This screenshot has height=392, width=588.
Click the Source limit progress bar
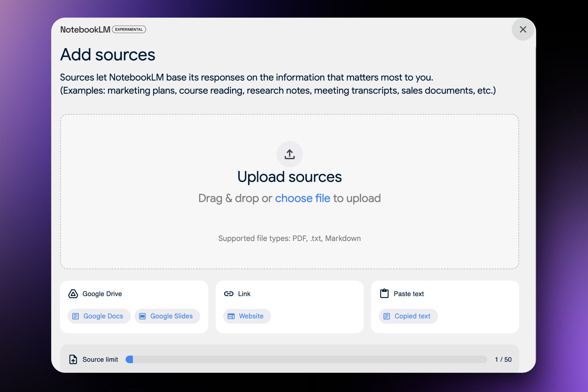(306, 359)
